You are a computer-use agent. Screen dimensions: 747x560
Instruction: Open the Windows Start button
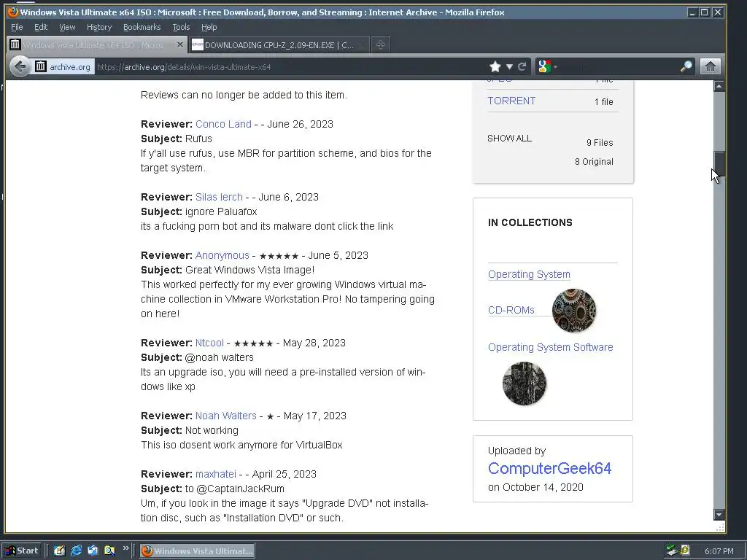(23, 551)
